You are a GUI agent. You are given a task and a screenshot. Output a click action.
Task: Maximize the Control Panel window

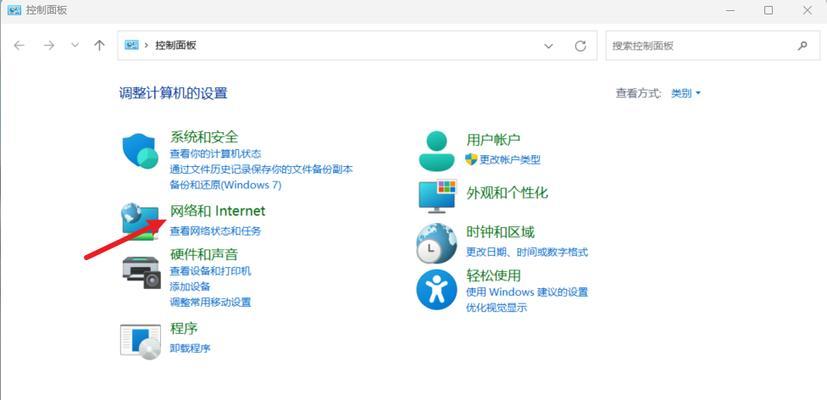(x=768, y=10)
